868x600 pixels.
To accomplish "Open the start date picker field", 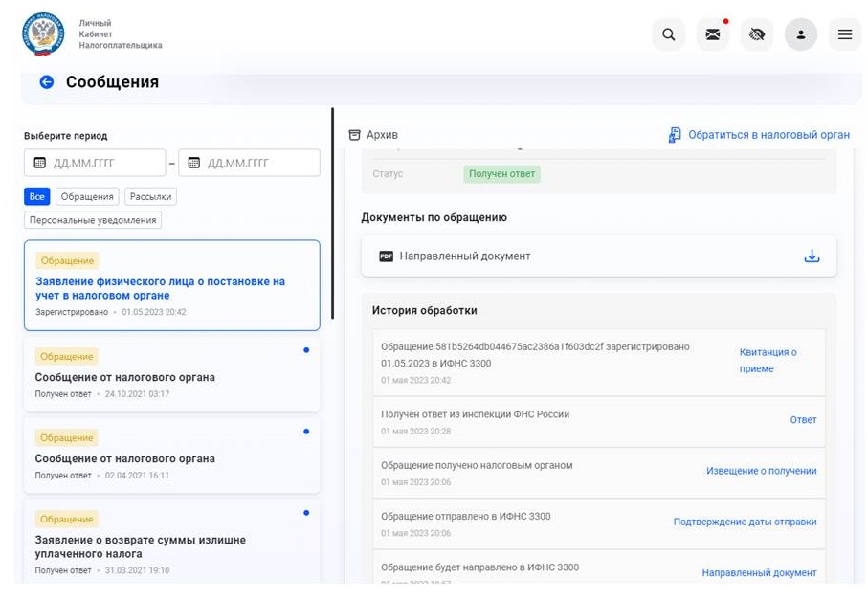I will click(x=95, y=163).
